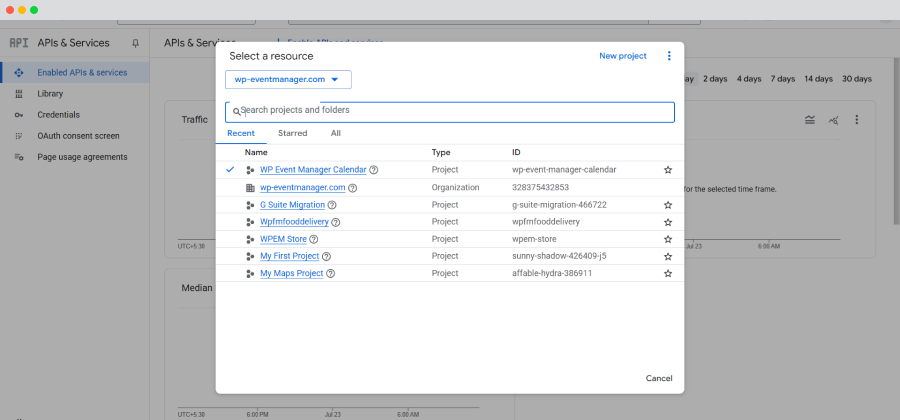The width and height of the screenshot is (900, 420).
Task: Star the My Maps Project row
Action: tap(668, 274)
